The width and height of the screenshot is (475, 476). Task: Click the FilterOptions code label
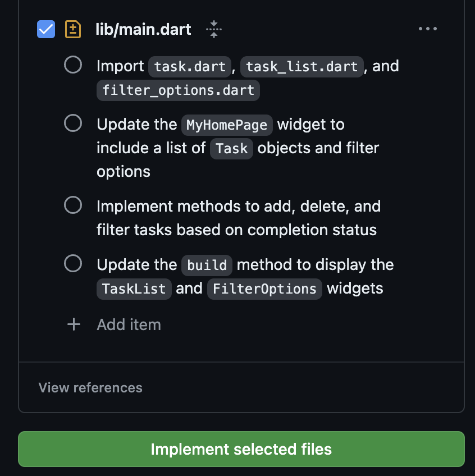[264, 289]
